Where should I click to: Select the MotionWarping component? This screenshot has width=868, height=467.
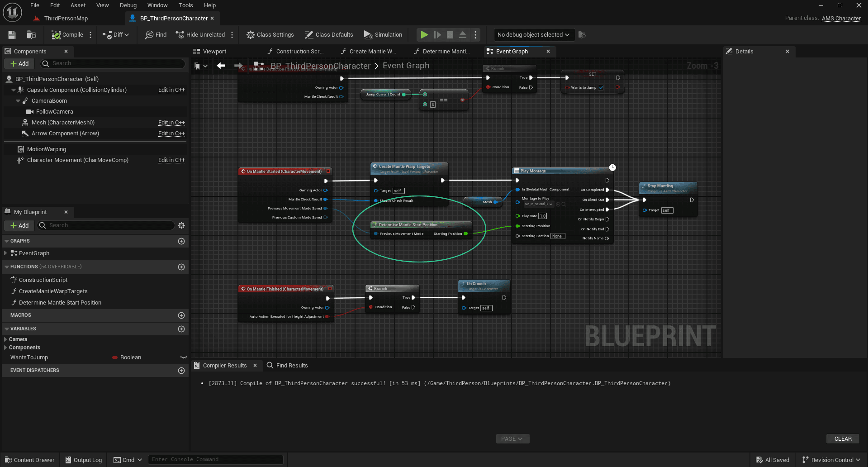pyautogui.click(x=46, y=149)
